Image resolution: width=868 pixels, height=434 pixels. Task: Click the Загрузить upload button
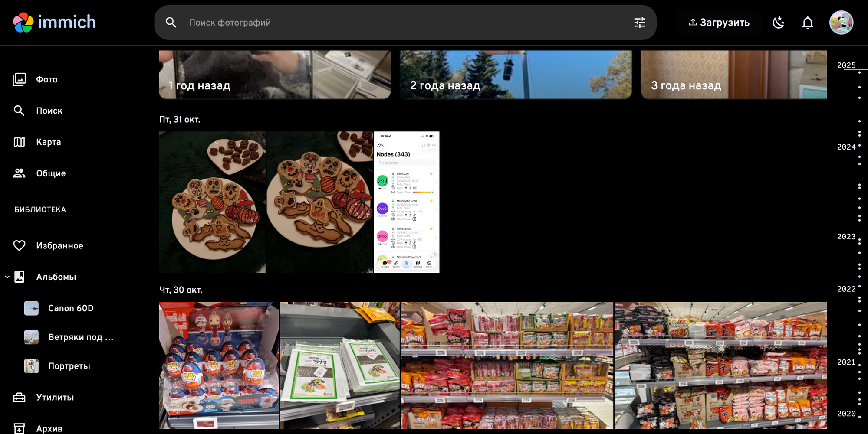pyautogui.click(x=719, y=23)
